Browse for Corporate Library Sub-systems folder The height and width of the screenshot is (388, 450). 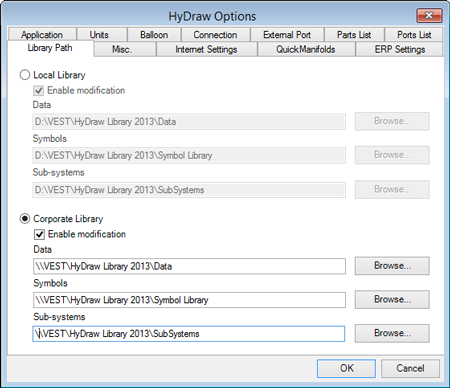[x=392, y=333]
